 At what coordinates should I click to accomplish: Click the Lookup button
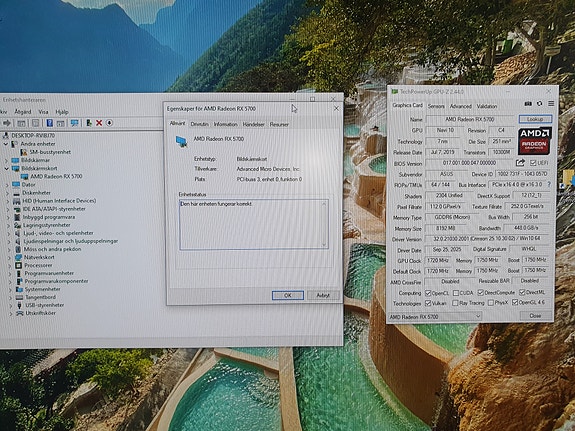pyautogui.click(x=535, y=119)
